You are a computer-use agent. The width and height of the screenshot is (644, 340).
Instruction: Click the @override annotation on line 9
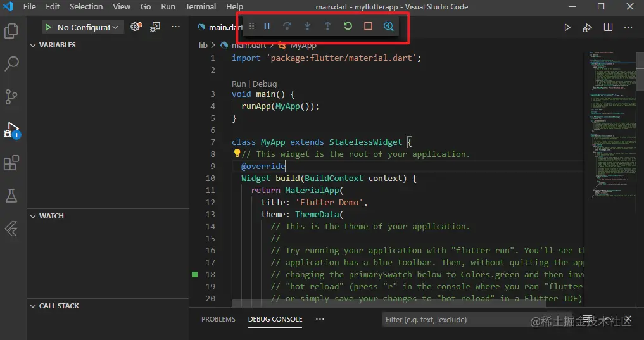coord(263,166)
